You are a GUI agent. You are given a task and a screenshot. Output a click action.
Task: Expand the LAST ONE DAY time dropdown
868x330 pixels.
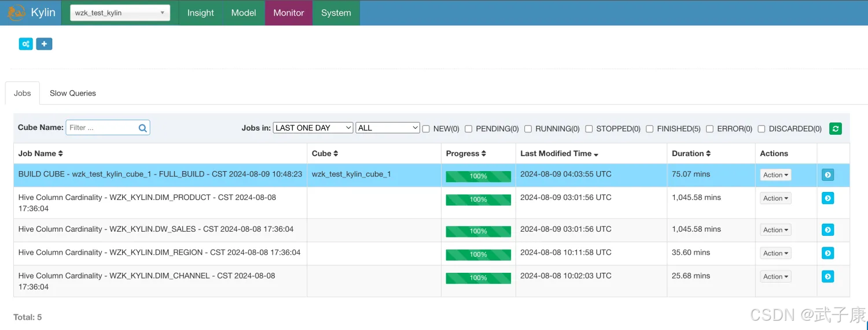tap(312, 128)
